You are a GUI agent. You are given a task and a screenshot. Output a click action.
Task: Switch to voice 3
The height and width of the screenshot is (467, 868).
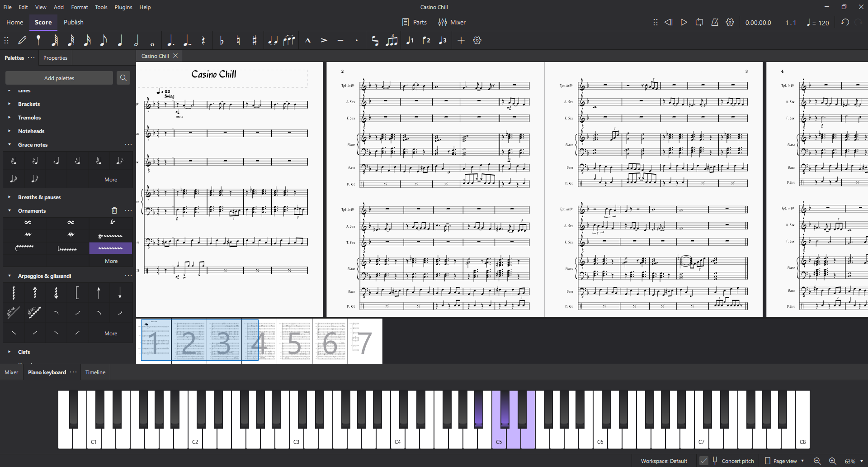click(x=443, y=40)
